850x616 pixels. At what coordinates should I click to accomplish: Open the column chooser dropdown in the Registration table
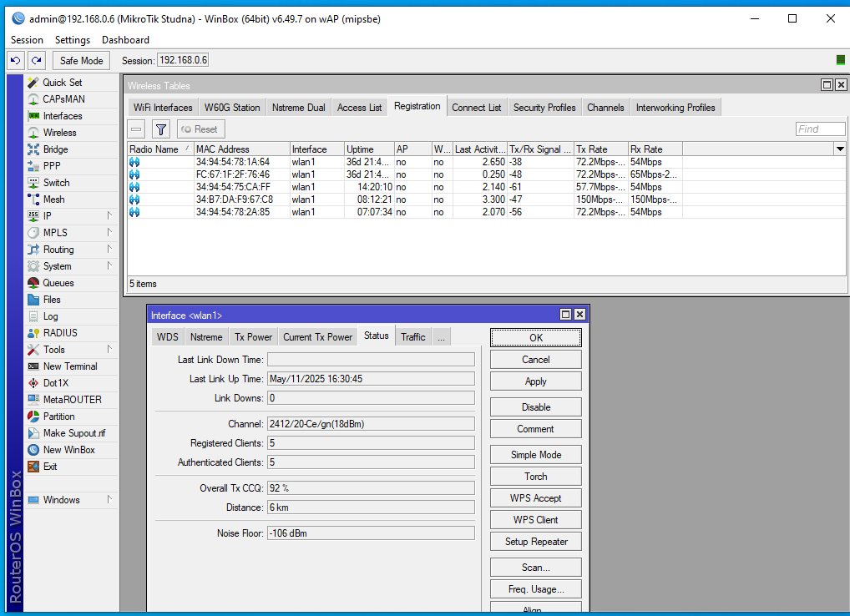click(x=840, y=149)
